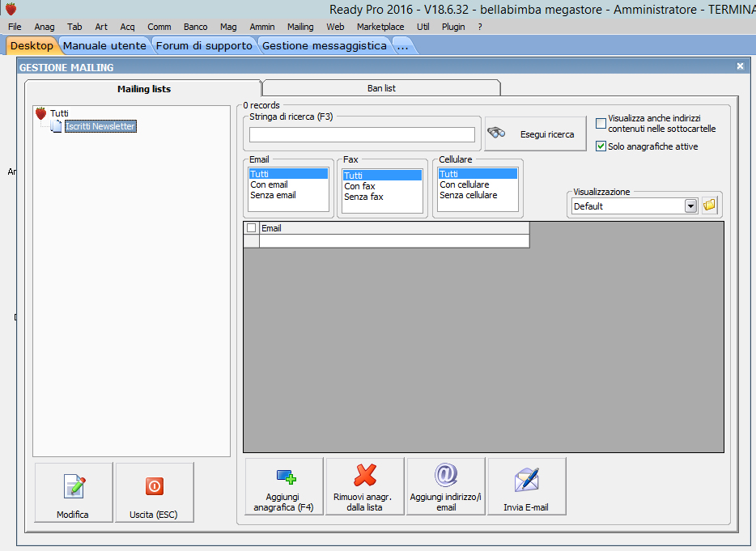Switch to the Gestione messaggistica tab
This screenshot has height=551, width=756.
(x=325, y=46)
